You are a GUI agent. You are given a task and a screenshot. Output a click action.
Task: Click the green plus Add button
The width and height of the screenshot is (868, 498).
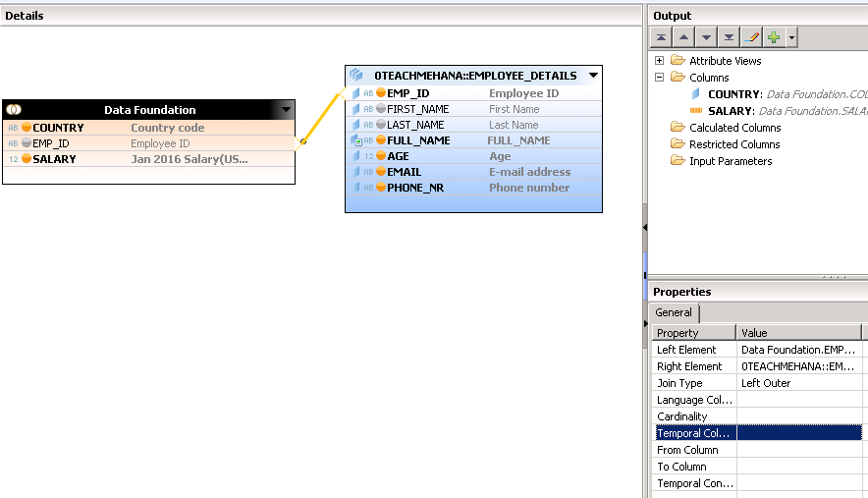[x=774, y=37]
